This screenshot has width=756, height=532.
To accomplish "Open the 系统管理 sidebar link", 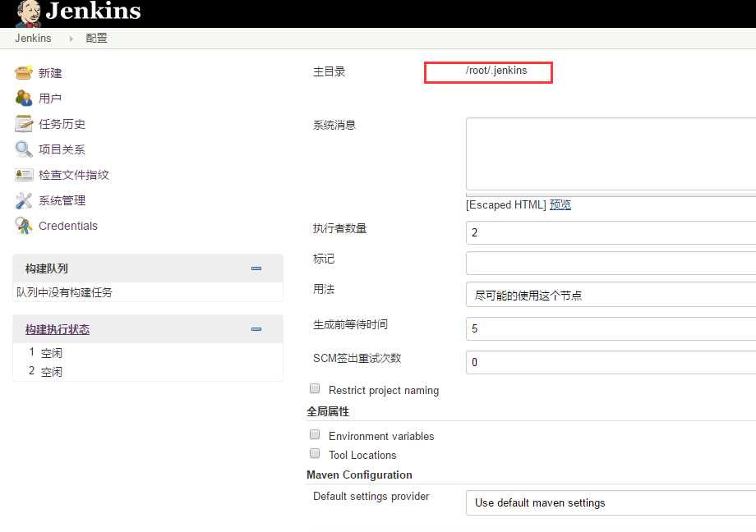I will (62, 201).
